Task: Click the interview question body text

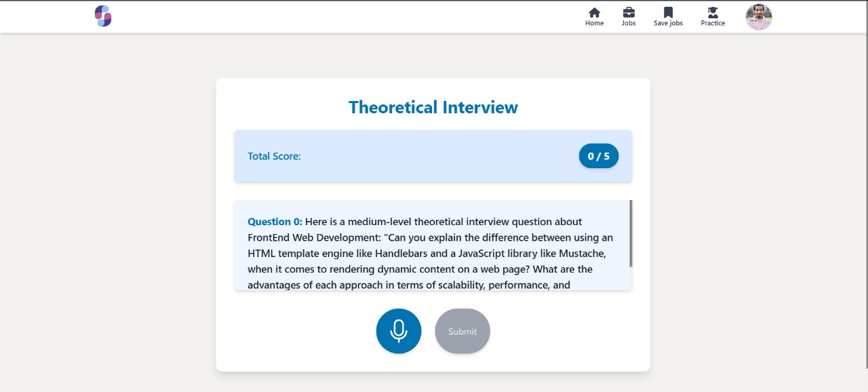Action: (x=430, y=254)
